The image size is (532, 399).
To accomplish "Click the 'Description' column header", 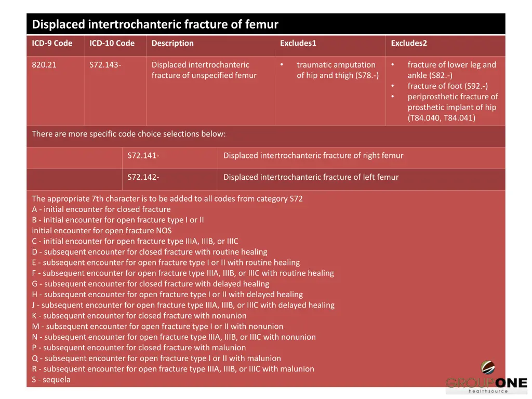I will [172, 44].
